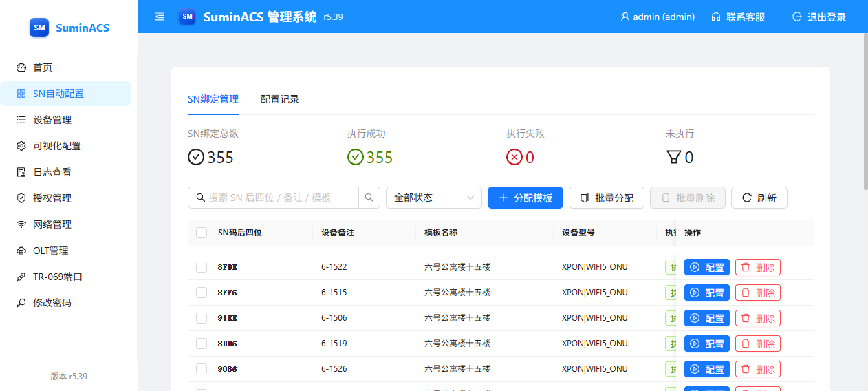Check the row checkbox for SN 91EE
The width and height of the screenshot is (868, 391).
[x=202, y=318]
